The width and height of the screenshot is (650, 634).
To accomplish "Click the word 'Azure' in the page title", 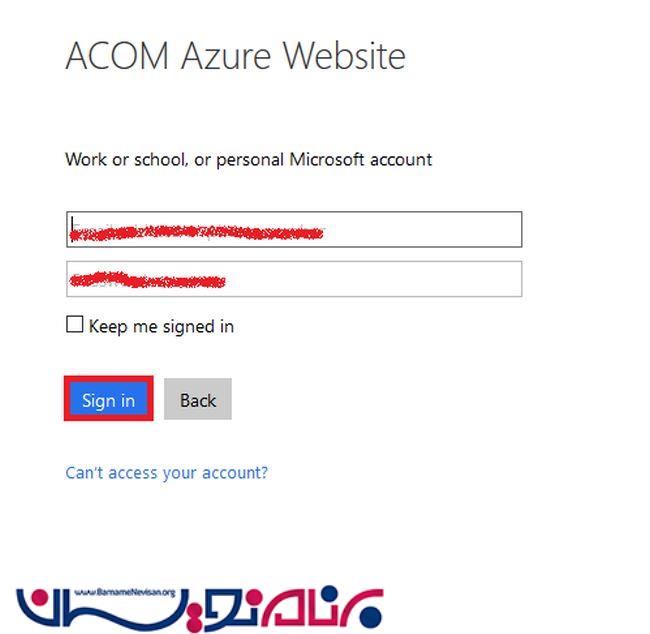I will coord(226,56).
